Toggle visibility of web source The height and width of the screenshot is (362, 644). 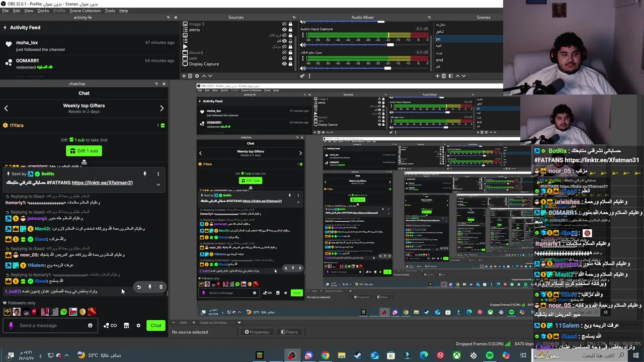pyautogui.click(x=284, y=58)
